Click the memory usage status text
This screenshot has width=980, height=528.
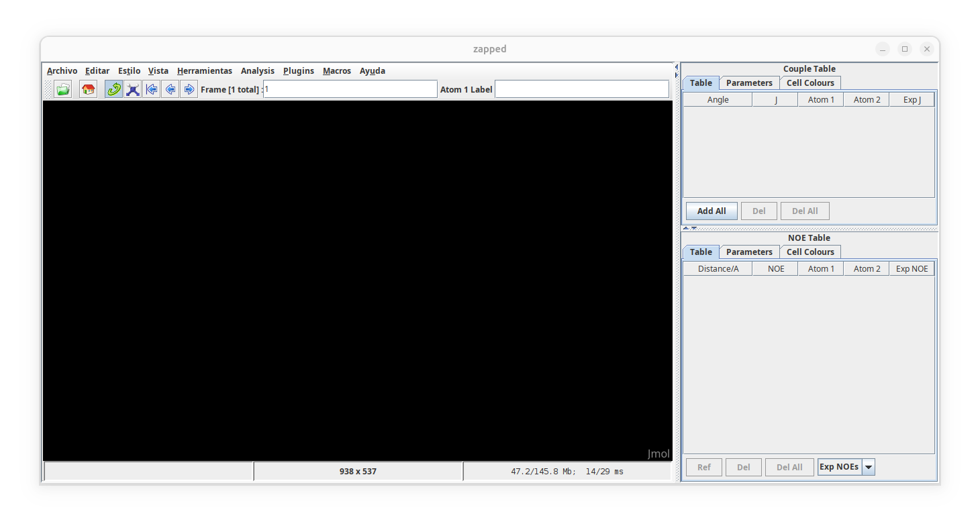(567, 471)
